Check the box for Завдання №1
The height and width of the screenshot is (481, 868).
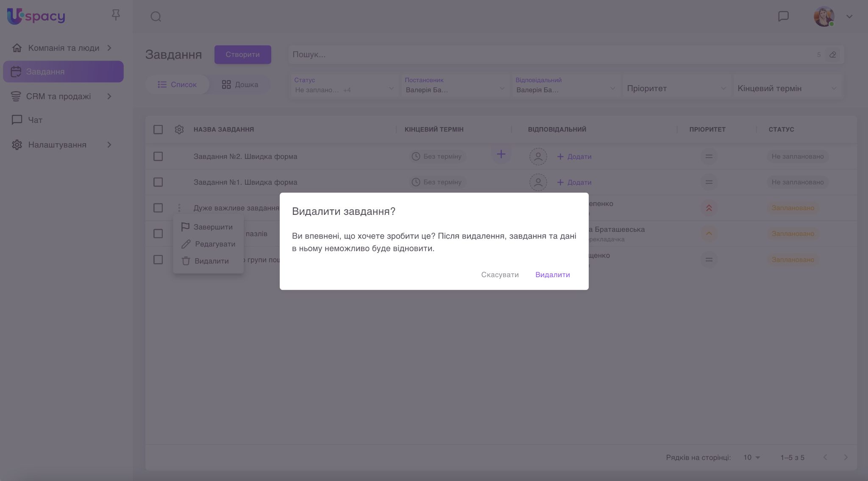(158, 182)
